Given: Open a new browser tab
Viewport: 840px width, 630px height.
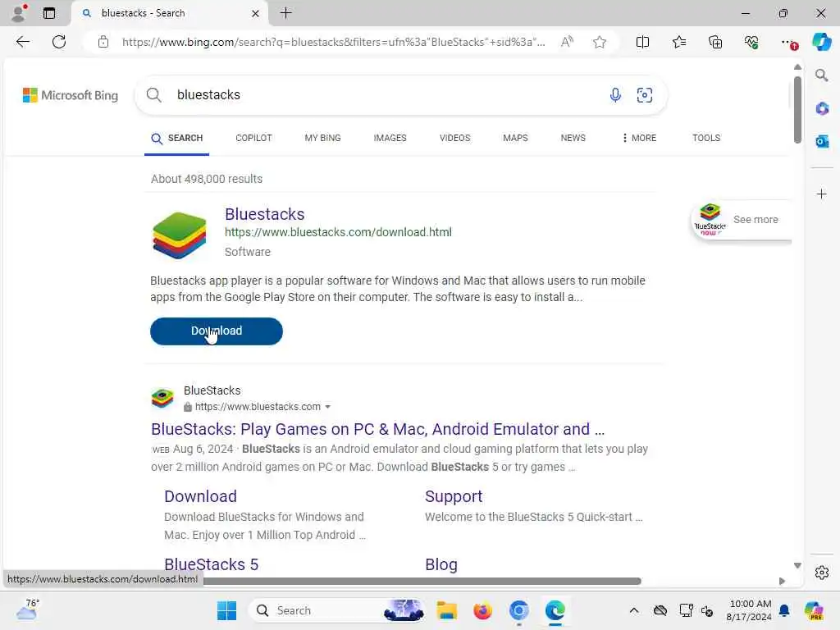Looking at the screenshot, I should pyautogui.click(x=286, y=13).
